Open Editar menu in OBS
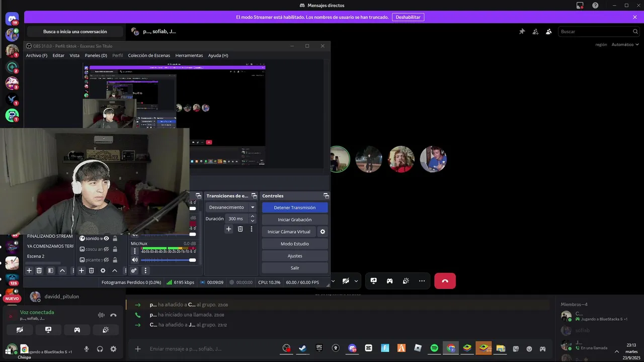644x362 pixels. [x=58, y=55]
